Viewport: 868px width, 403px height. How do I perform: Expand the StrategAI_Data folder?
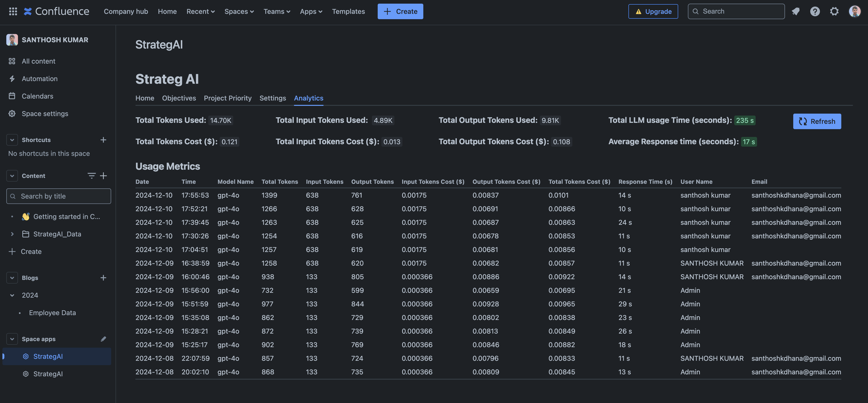coord(12,234)
